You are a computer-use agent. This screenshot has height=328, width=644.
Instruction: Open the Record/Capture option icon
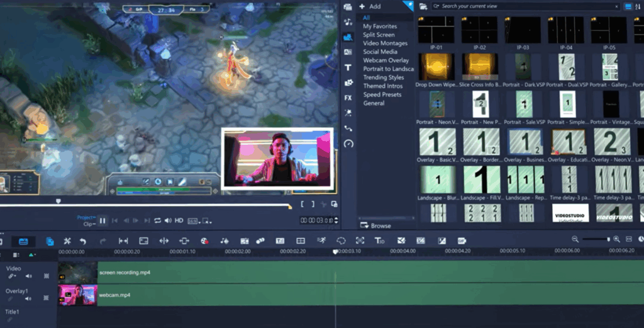tap(204, 241)
